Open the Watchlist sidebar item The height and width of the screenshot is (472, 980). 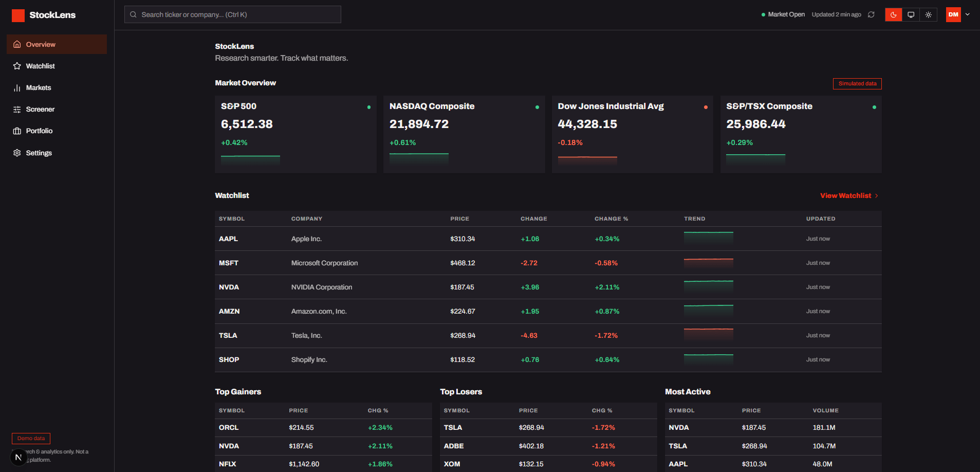pyautogui.click(x=57, y=66)
